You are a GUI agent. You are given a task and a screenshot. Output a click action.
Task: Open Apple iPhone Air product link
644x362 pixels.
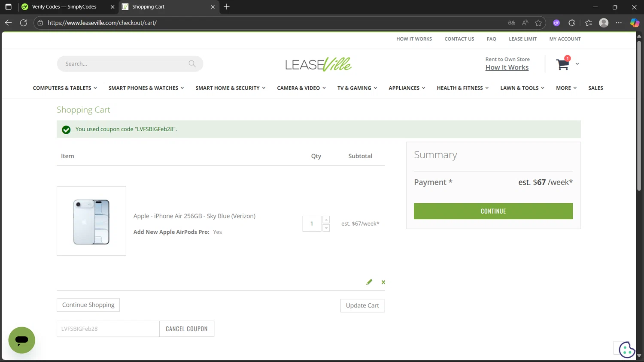click(x=194, y=216)
